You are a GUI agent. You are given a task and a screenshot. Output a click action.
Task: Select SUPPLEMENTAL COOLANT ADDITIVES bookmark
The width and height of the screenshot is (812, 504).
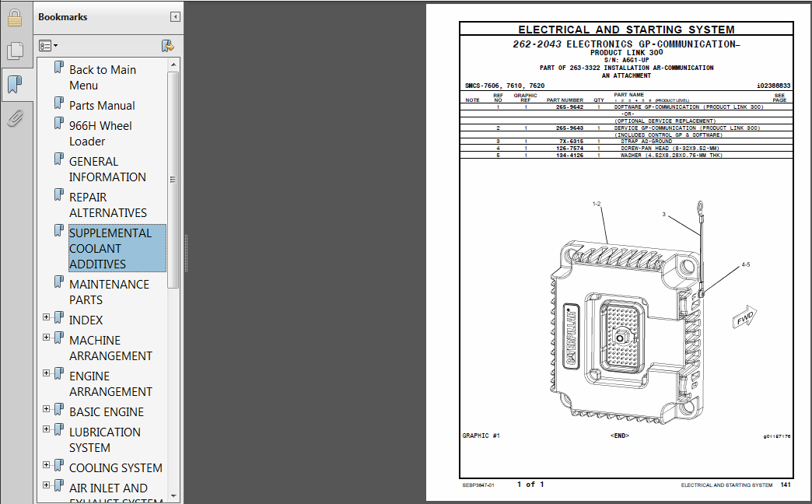pos(117,248)
